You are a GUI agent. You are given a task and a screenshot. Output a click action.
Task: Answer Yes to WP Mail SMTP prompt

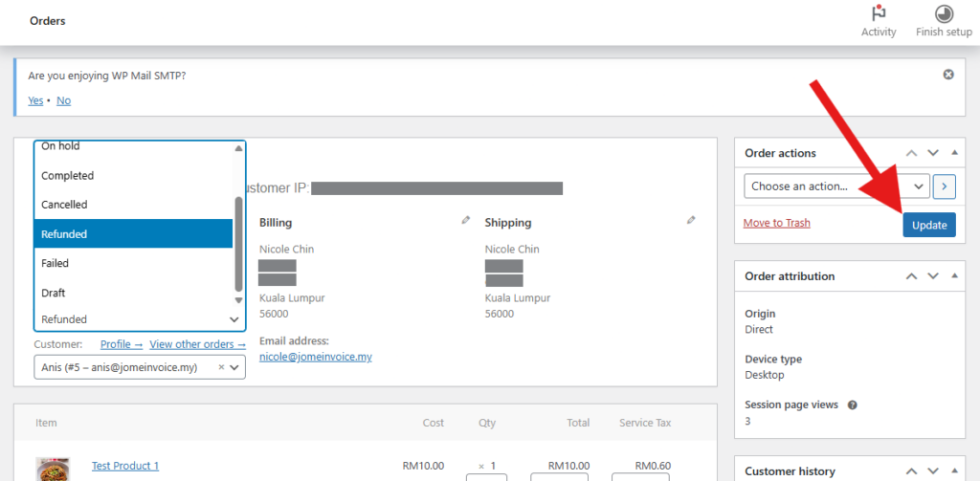point(35,100)
